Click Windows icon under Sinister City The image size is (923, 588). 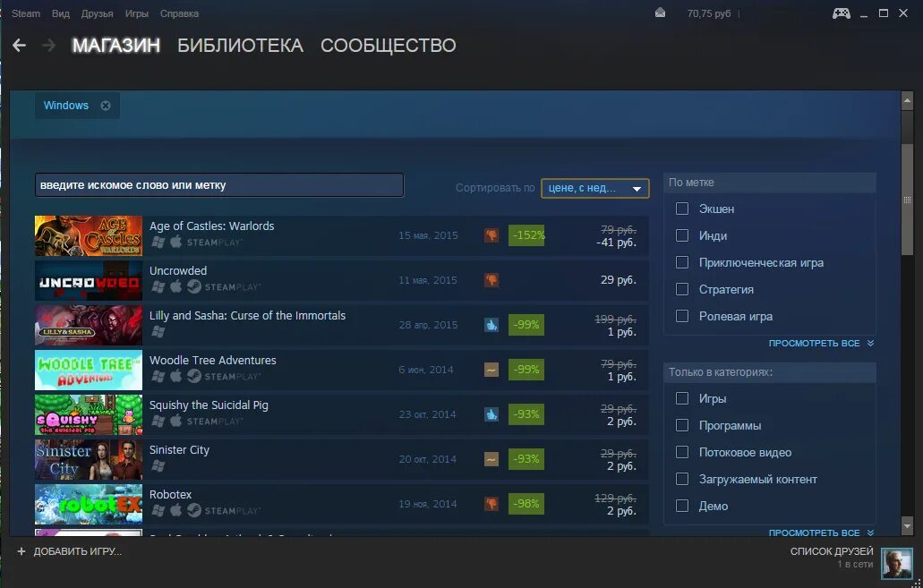[158, 465]
